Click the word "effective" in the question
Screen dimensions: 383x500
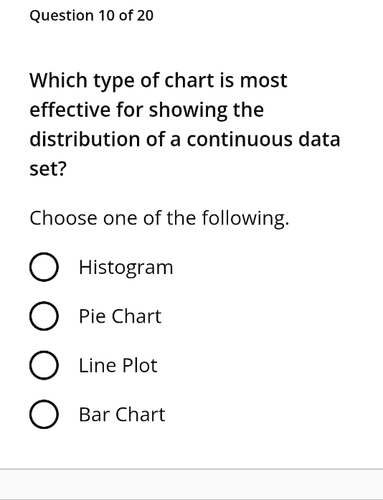(x=70, y=109)
